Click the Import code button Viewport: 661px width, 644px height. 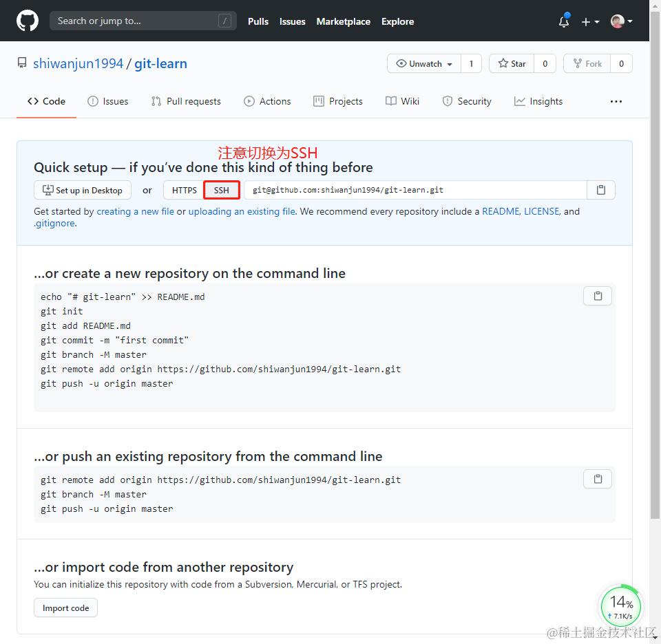[66, 608]
